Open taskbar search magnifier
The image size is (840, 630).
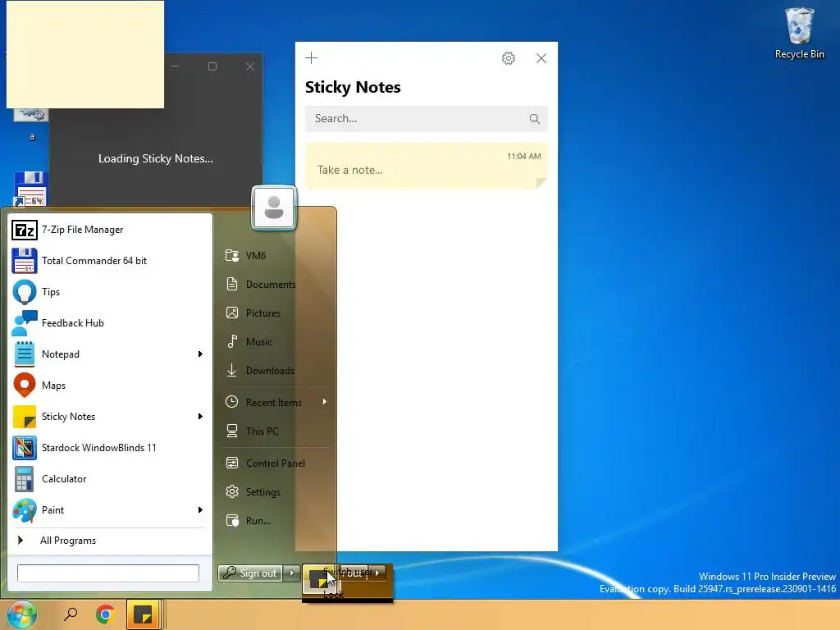71,614
